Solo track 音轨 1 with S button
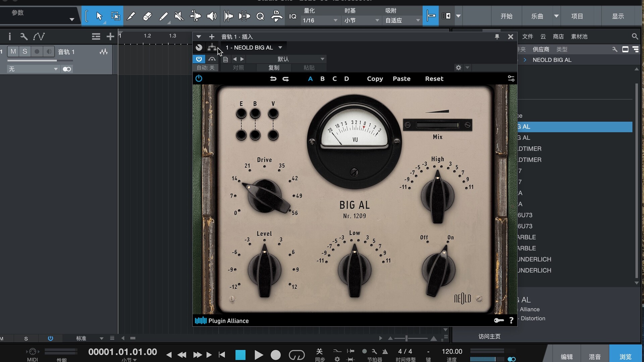This screenshot has height=362, width=644. (25, 52)
